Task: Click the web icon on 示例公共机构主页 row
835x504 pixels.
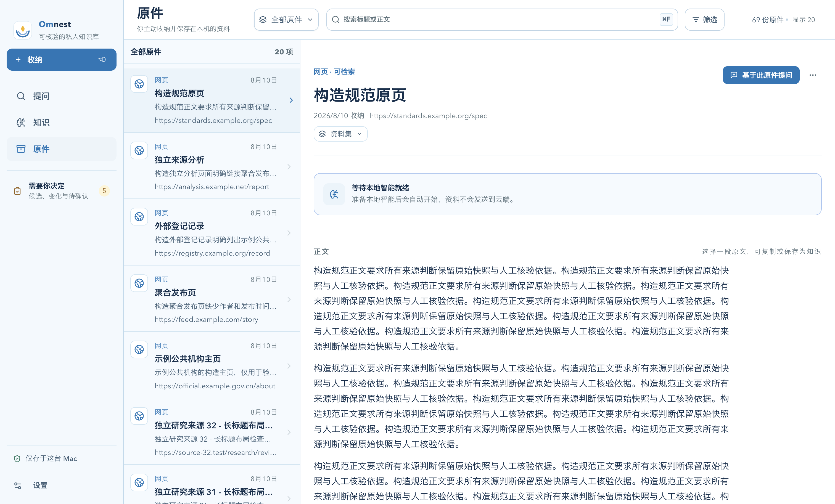Action: 139,349
